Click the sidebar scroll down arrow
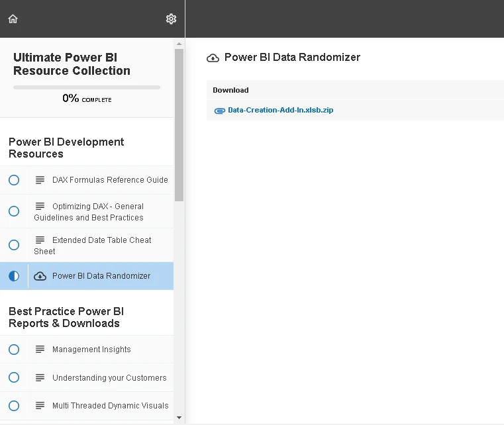Viewport: 504px width, 425px height. coord(179,418)
